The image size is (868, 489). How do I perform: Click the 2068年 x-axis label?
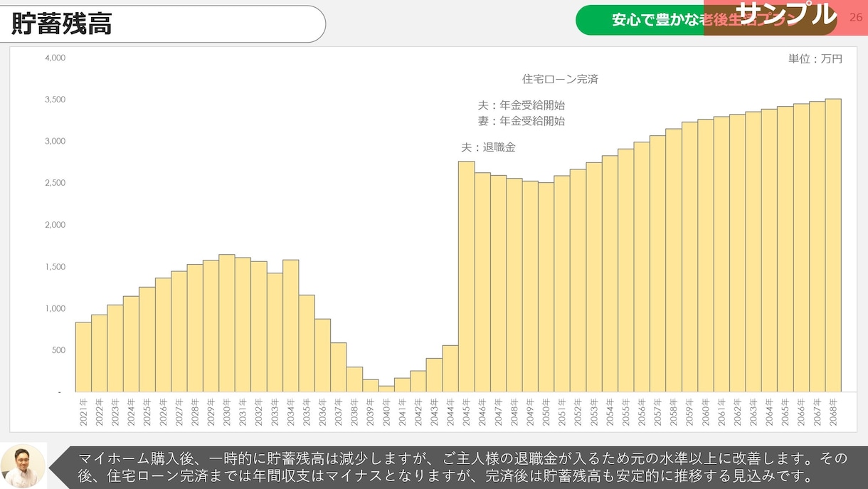click(x=832, y=411)
